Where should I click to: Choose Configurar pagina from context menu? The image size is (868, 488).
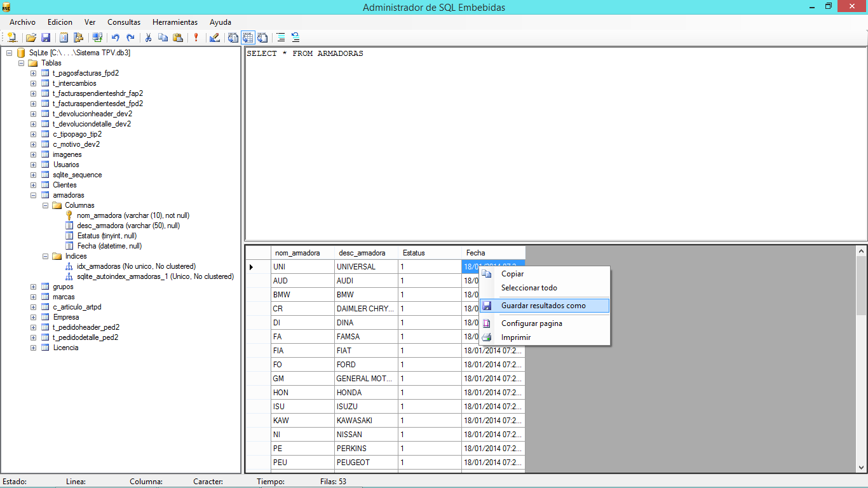(545, 323)
